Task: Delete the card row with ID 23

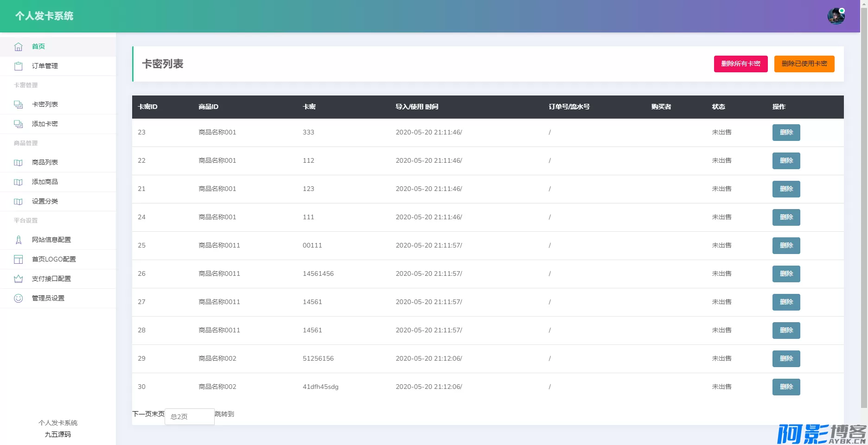Action: tap(786, 133)
